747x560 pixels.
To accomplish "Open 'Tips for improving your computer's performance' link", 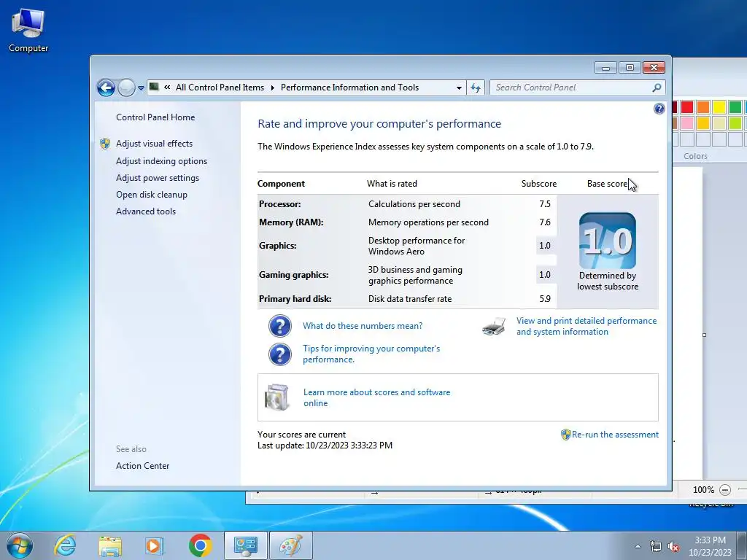I will pos(371,354).
